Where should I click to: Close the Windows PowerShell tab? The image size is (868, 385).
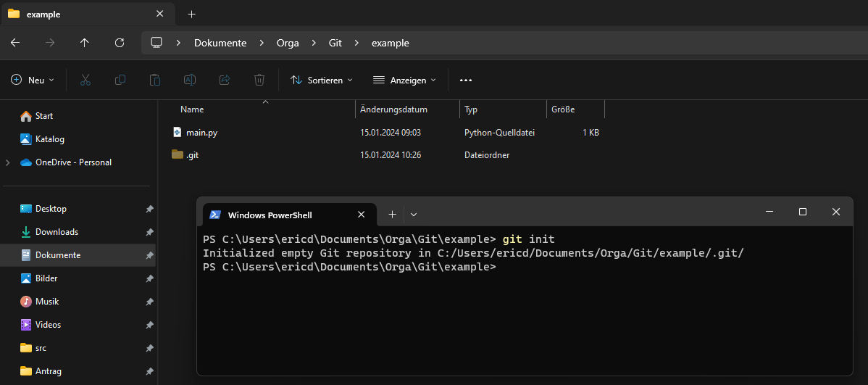coord(361,215)
